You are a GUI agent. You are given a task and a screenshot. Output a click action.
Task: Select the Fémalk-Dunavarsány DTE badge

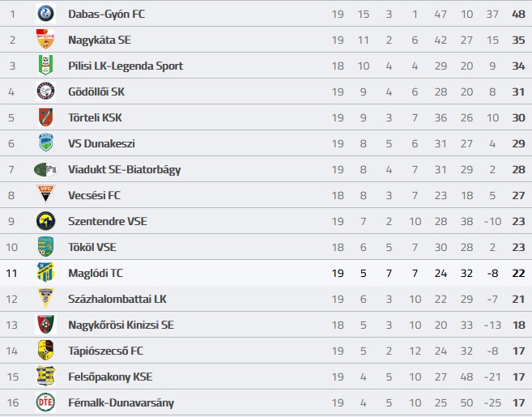(45, 402)
